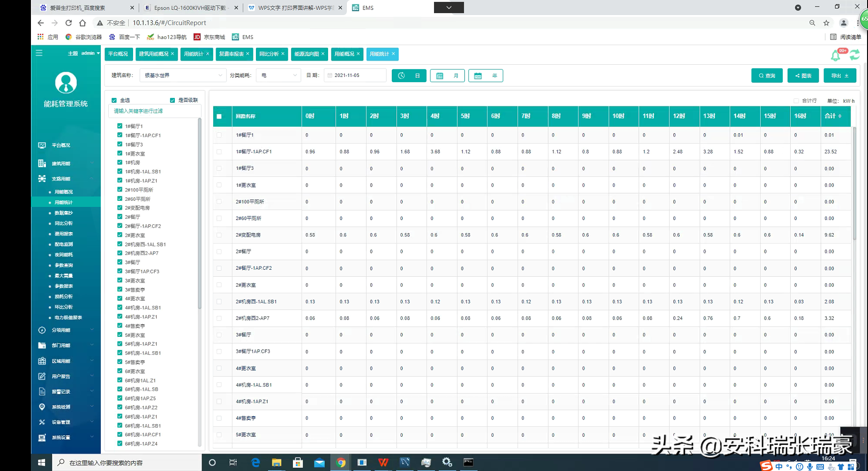
Task: Open the 分类能耗 dropdown showing 电
Action: [x=278, y=76]
